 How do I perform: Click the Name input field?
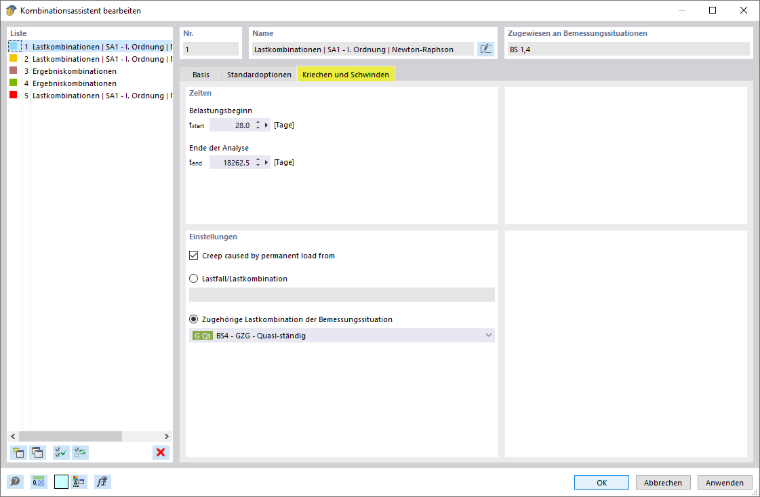[363, 49]
